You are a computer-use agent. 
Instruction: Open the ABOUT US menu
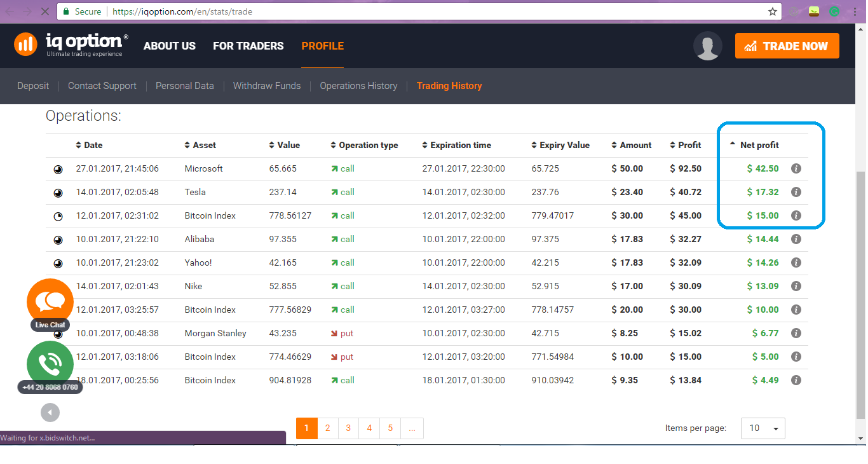pyautogui.click(x=170, y=46)
